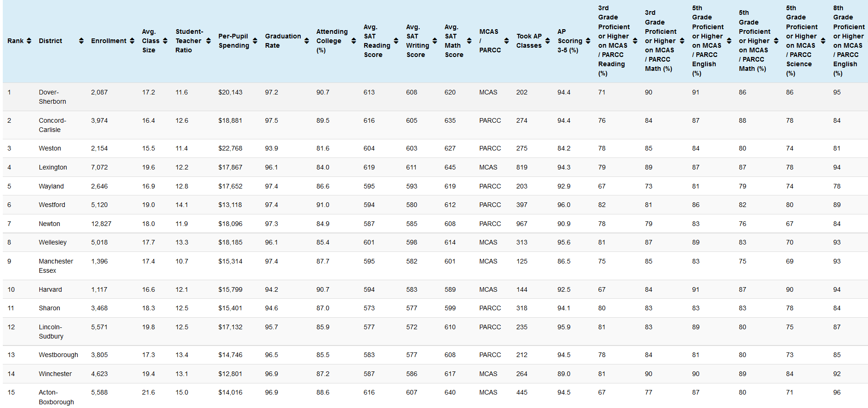Click Wellesley enrollment value 5,018
This screenshot has width=868, height=408.
99,242
